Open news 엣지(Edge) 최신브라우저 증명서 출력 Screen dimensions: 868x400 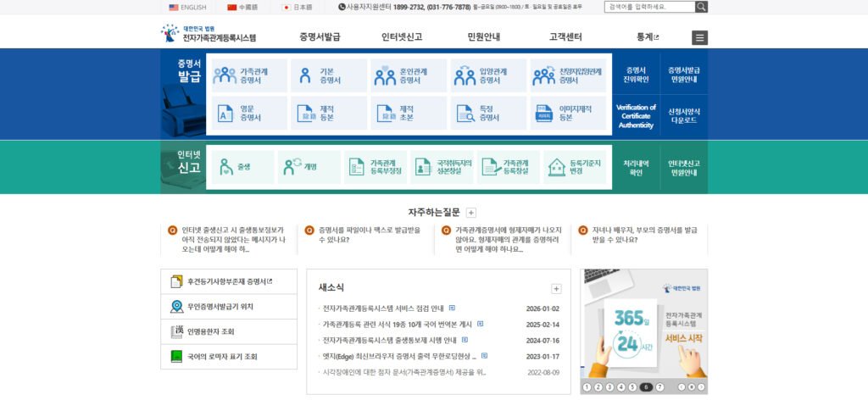(399, 356)
